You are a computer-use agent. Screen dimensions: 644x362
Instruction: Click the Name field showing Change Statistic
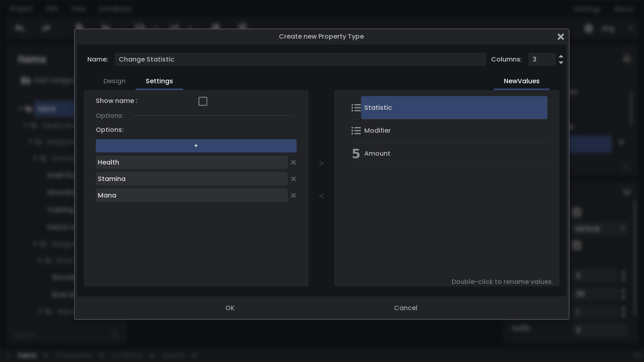click(301, 59)
